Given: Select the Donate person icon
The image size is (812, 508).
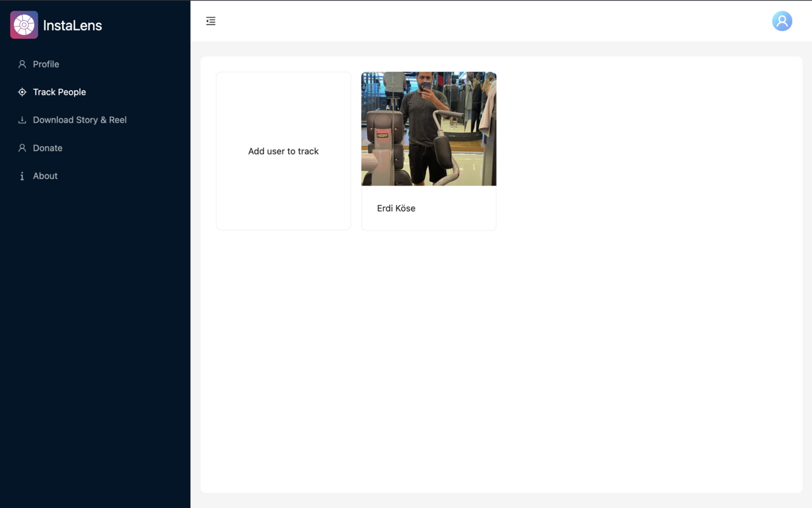Looking at the screenshot, I should coord(22,148).
